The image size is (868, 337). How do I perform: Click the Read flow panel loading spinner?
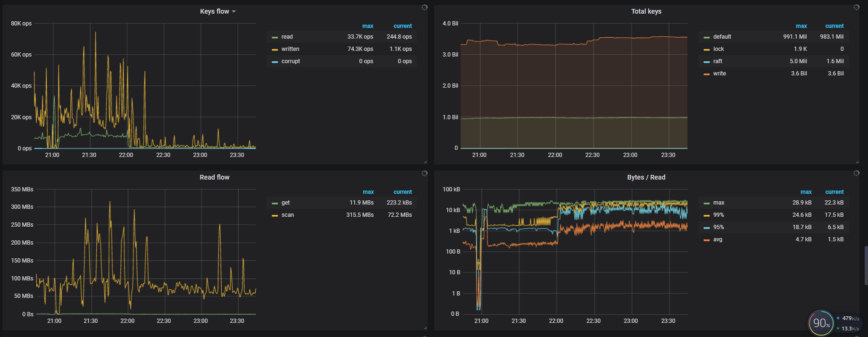pyautogui.click(x=425, y=173)
